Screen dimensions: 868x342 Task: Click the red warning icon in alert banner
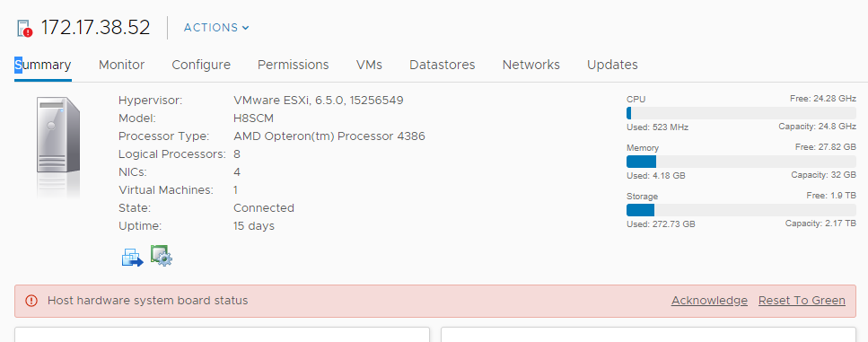[31, 301]
